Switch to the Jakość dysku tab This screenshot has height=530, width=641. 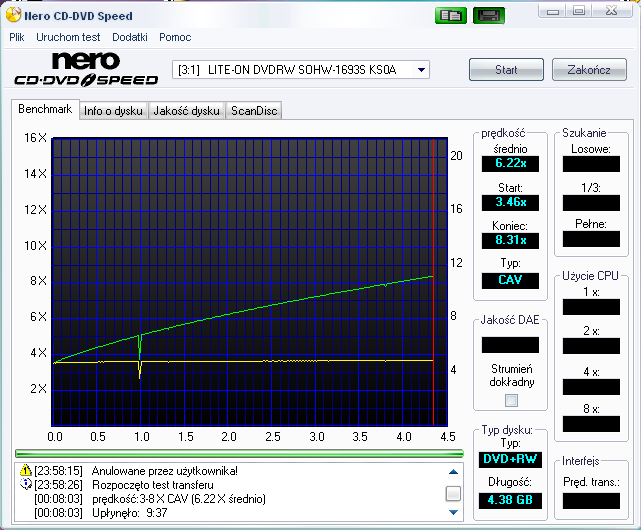186,111
